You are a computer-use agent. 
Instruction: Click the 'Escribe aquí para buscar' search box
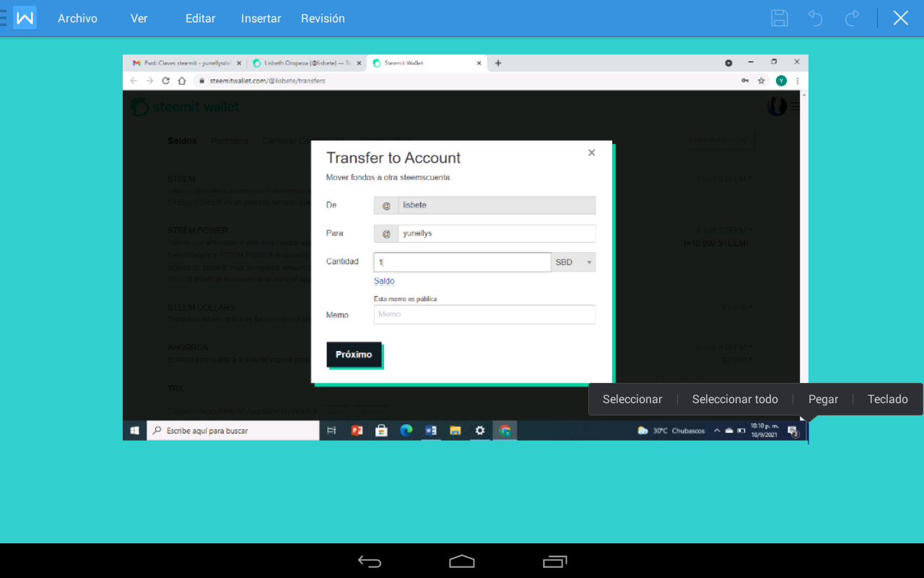click(x=233, y=431)
